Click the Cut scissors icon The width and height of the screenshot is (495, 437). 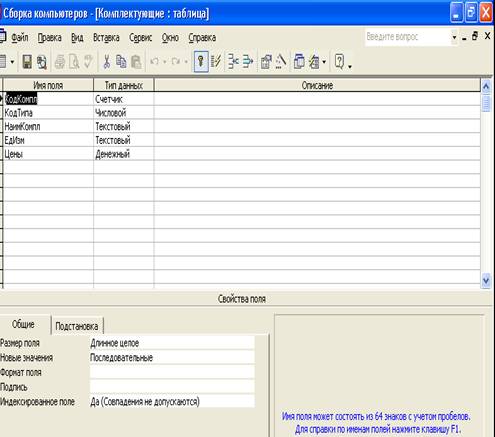[107, 62]
